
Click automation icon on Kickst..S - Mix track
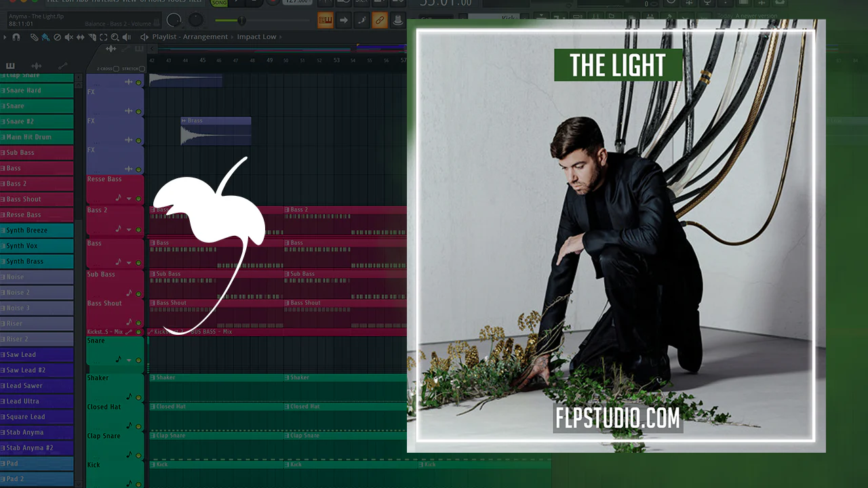coord(129,332)
